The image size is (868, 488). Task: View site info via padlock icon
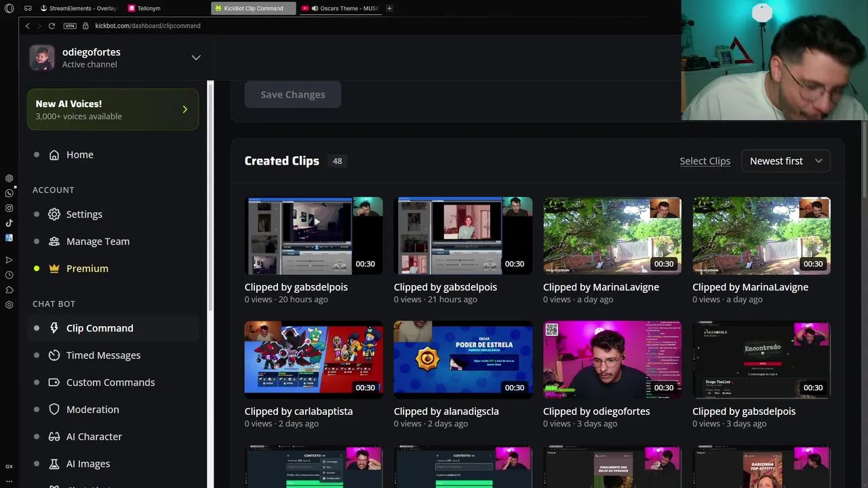tap(85, 26)
